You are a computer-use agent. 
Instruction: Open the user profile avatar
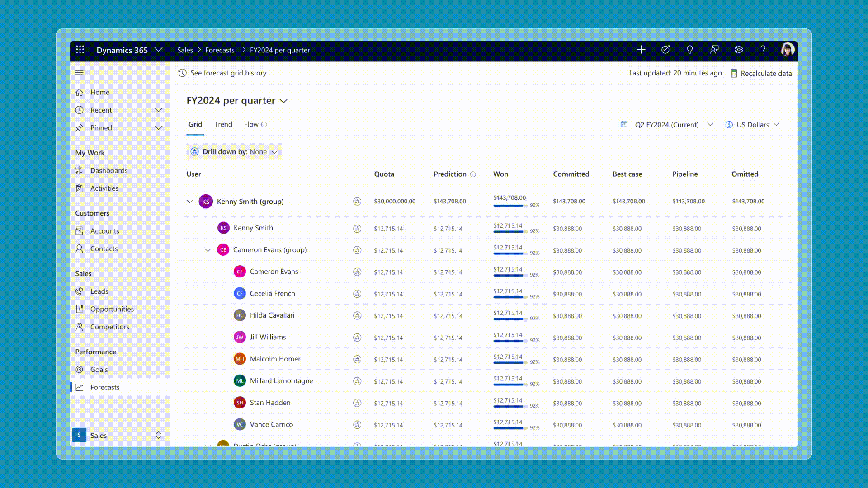tap(787, 50)
